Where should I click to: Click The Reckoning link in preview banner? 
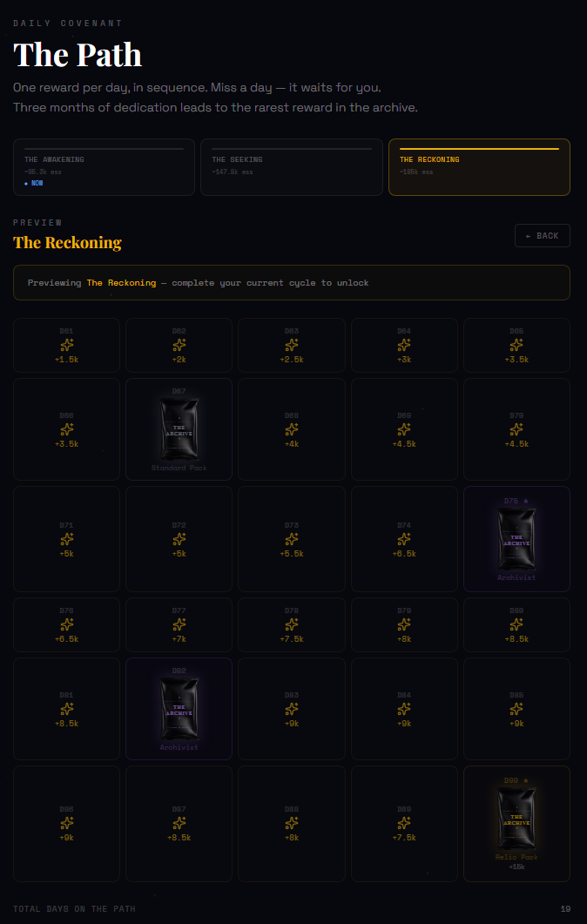[121, 283]
